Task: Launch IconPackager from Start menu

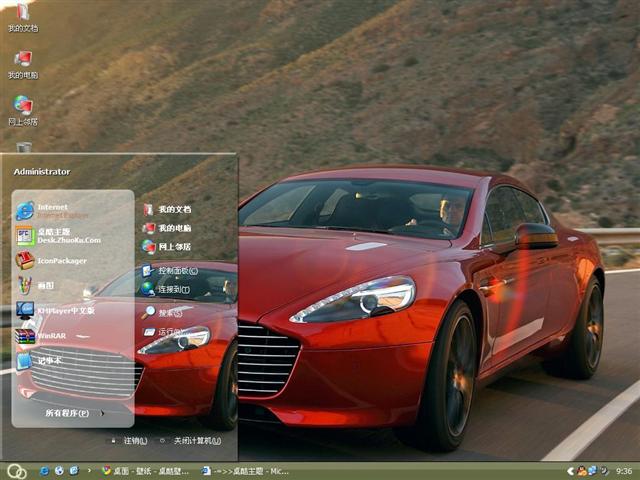Action: [51, 260]
